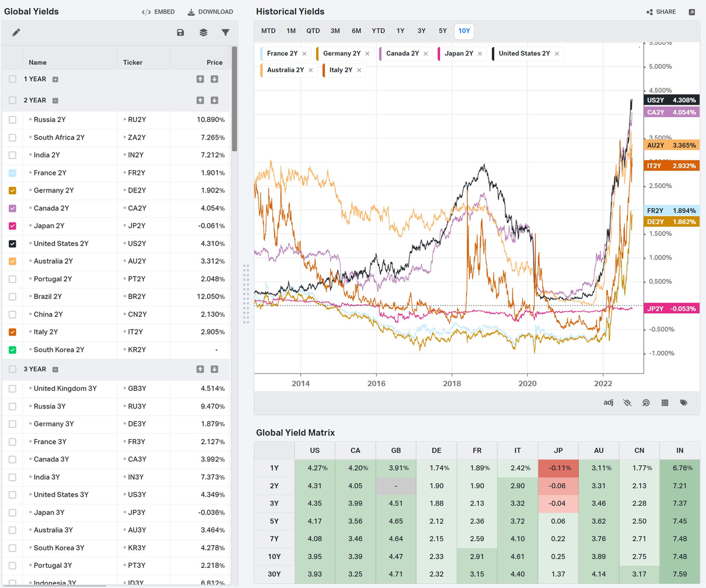Switch to the 5Y time range
This screenshot has width=706, height=588.
coord(442,31)
